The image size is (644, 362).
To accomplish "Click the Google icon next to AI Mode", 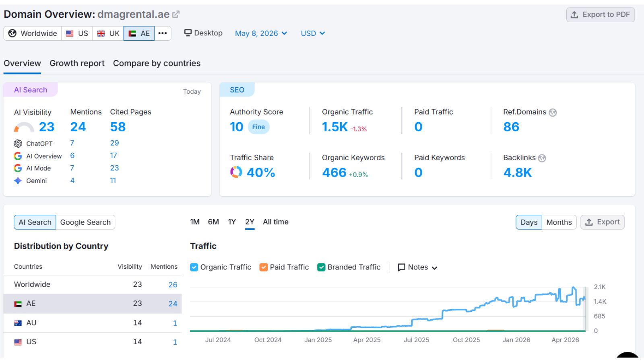I will [18, 168].
